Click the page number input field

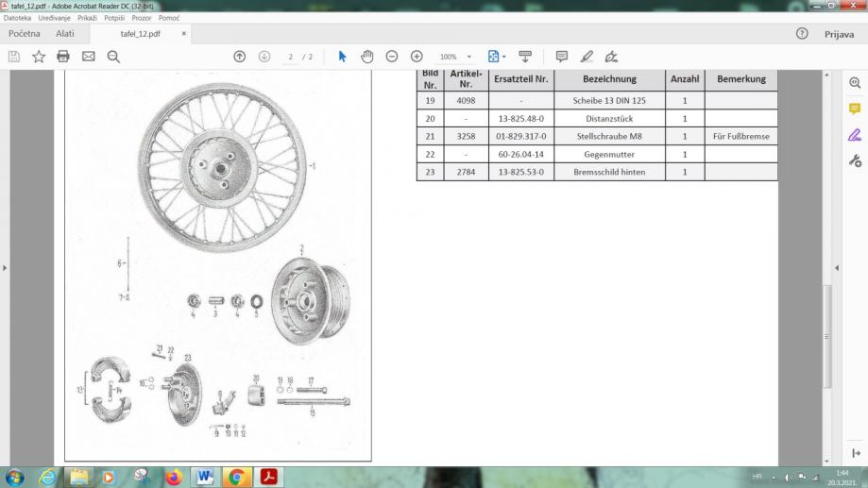pyautogui.click(x=290, y=57)
